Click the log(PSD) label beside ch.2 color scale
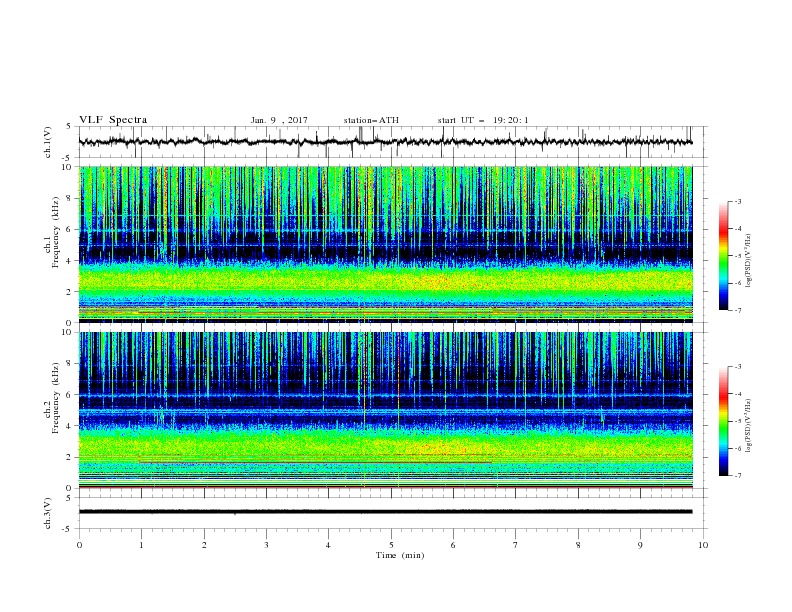 tap(750, 426)
